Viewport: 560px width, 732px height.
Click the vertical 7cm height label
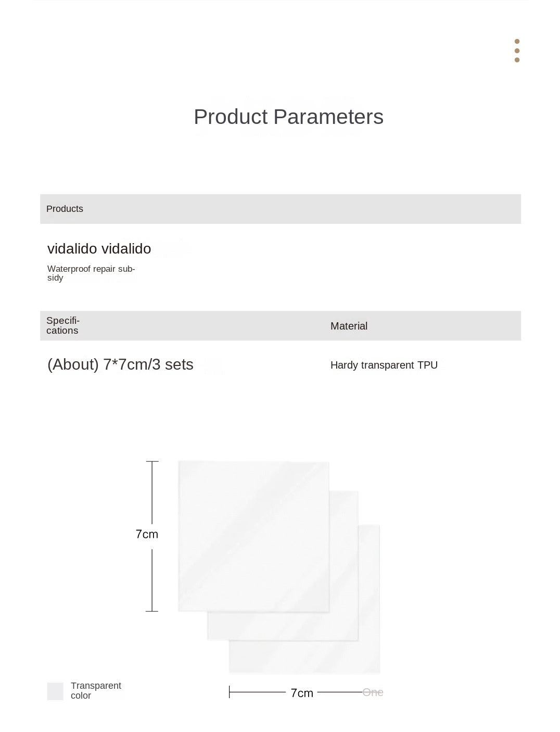147,534
